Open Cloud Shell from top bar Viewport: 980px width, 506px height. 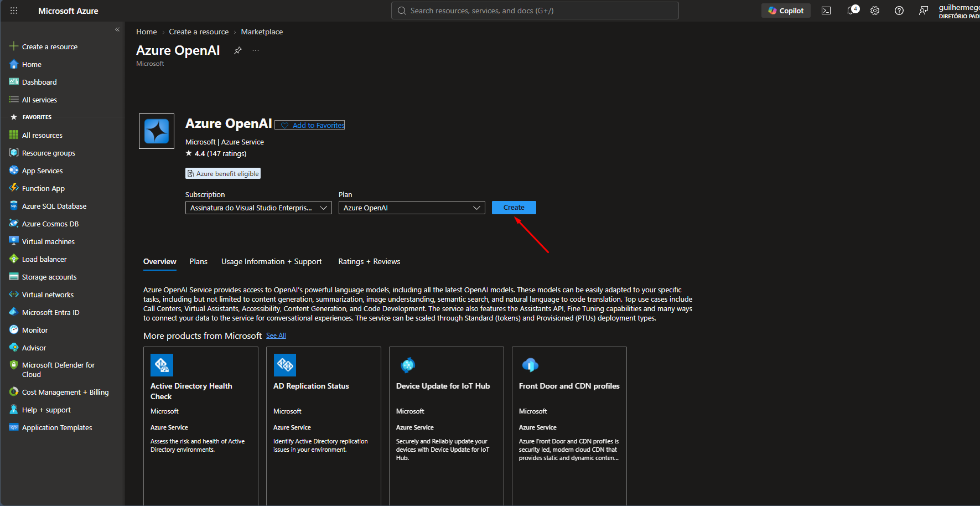(826, 11)
